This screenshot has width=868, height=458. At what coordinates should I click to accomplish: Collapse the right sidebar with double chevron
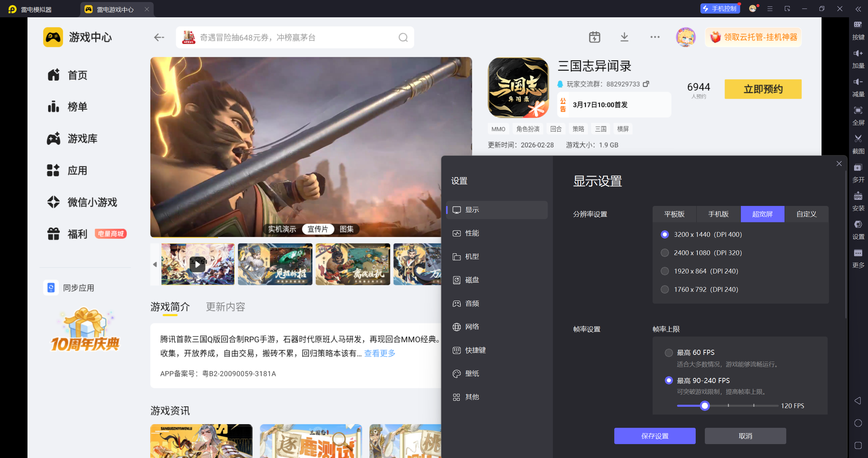tap(858, 9)
